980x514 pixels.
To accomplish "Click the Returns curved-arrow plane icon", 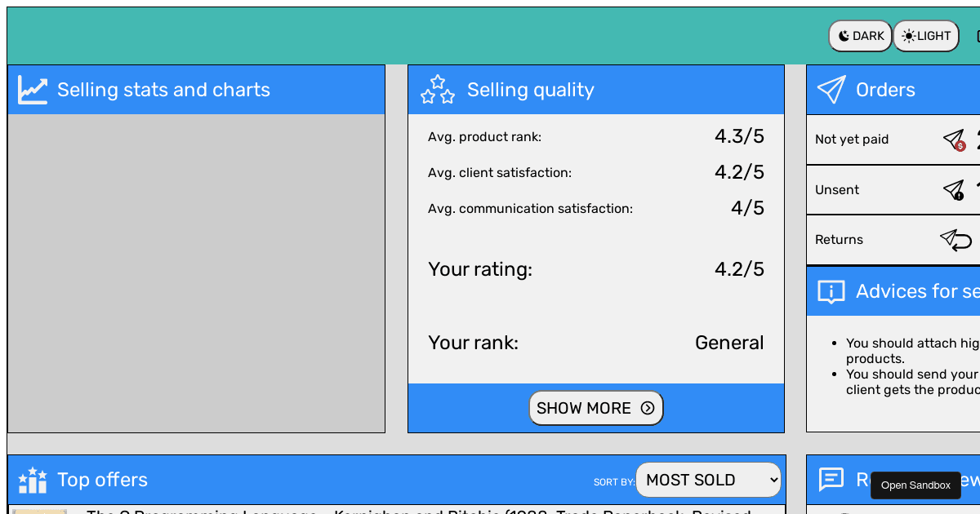I will click(x=954, y=239).
